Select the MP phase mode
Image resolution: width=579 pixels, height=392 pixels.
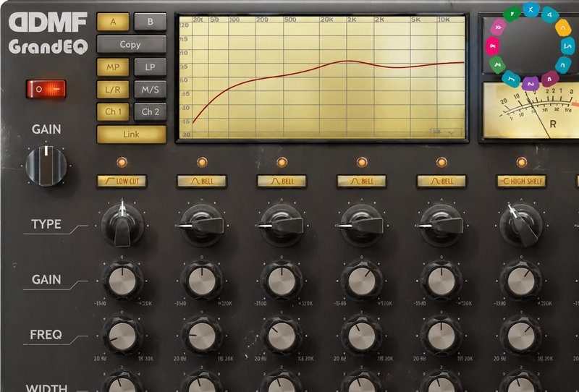pos(113,67)
